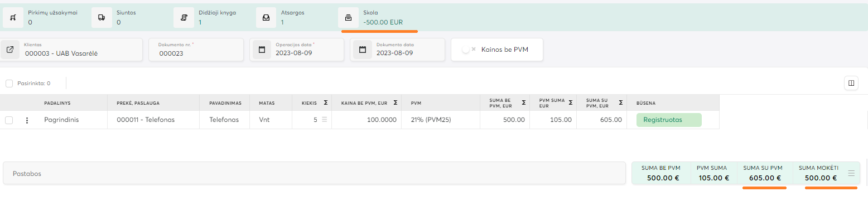Open Operacijos data calendar picker
868x201 pixels.
point(262,50)
